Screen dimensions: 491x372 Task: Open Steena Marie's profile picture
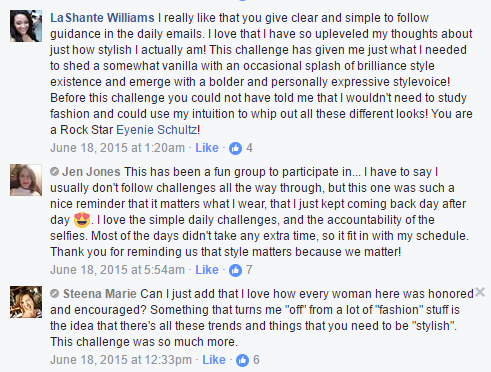pyautogui.click(x=26, y=302)
